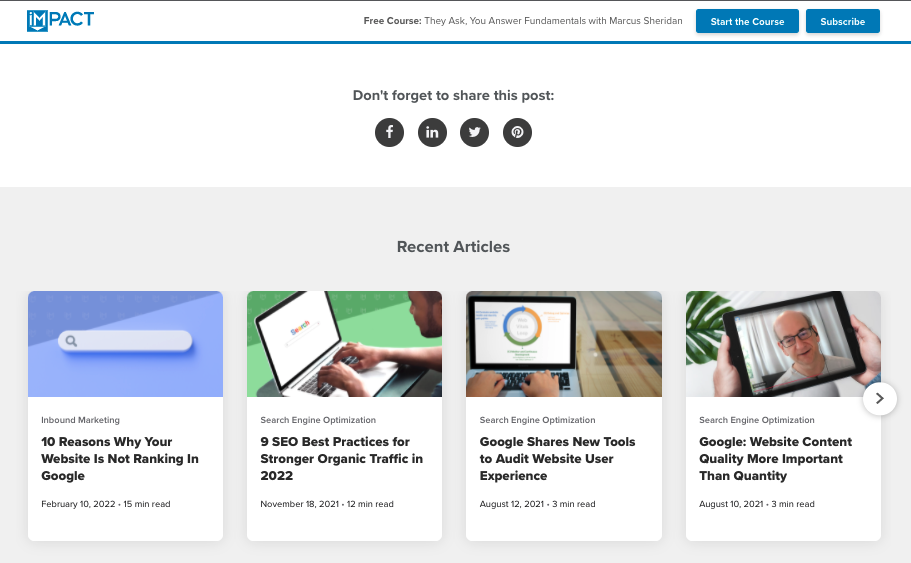Open '9 SEO Best Practices' article title
Image resolution: width=911 pixels, height=563 pixels.
coord(342,458)
